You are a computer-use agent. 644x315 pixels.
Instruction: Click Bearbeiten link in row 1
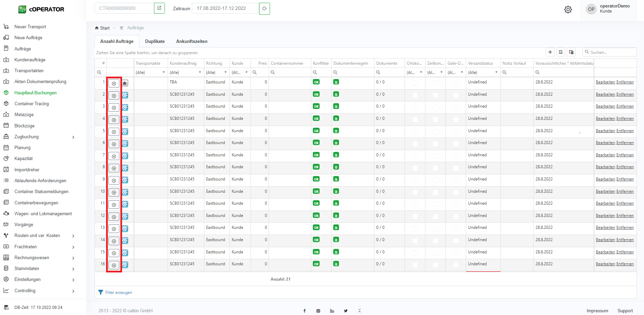[x=605, y=82]
